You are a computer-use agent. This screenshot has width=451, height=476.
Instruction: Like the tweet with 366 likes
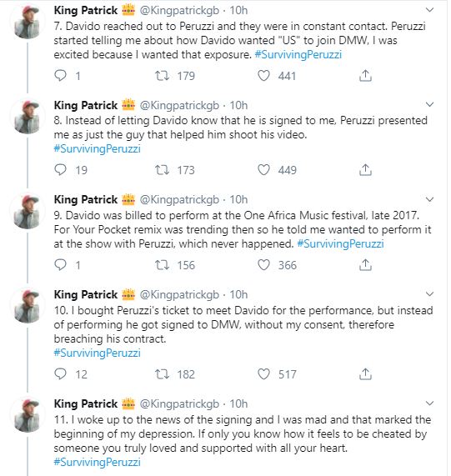click(x=263, y=265)
